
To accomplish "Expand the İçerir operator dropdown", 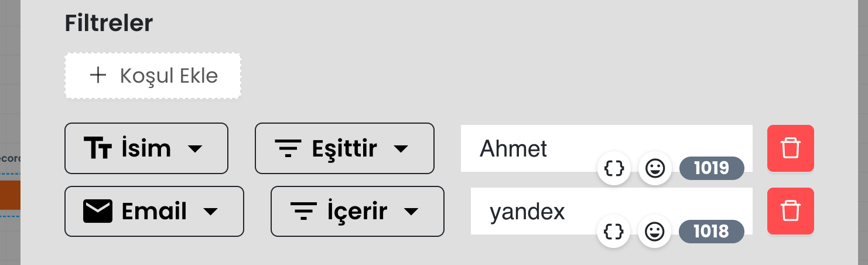I will click(x=357, y=211).
